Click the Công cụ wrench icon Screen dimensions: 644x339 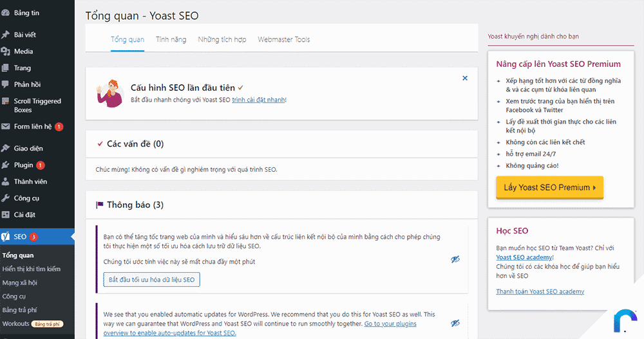5,198
